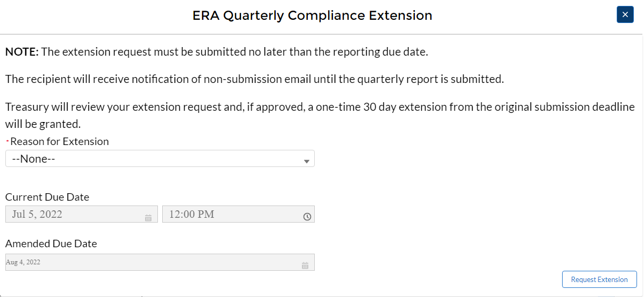Image resolution: width=644 pixels, height=297 pixels.
Task: Click the red required asterisk marker
Action: pos(7,141)
